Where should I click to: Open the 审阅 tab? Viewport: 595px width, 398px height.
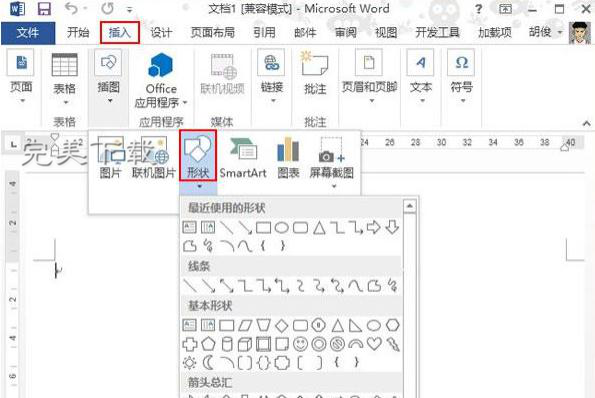(x=346, y=33)
